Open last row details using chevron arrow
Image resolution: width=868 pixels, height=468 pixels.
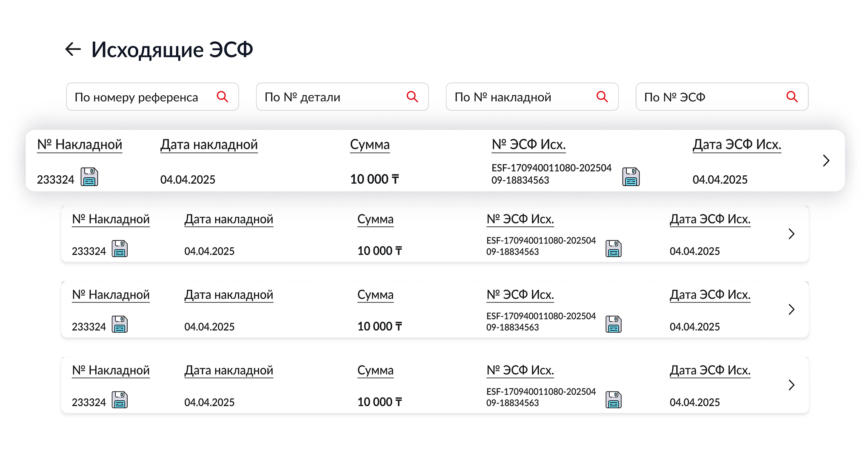(x=791, y=385)
